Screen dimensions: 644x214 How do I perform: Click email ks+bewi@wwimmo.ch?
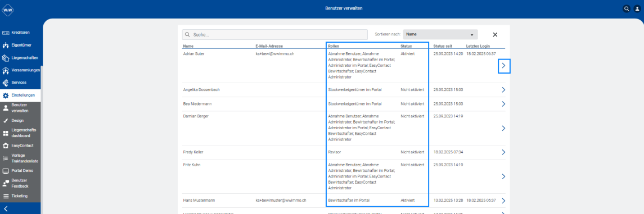coord(275,54)
